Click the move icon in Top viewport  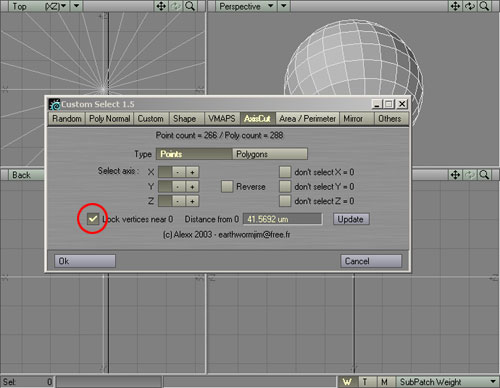click(161, 6)
